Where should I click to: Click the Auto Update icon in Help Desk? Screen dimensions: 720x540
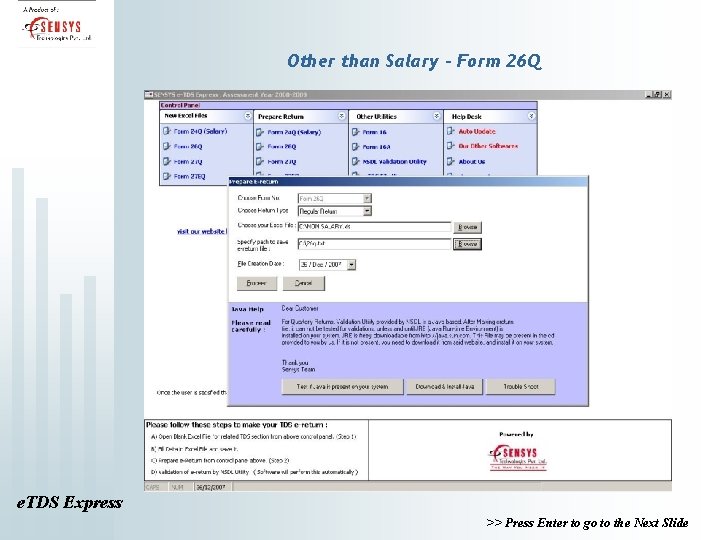[x=451, y=131]
